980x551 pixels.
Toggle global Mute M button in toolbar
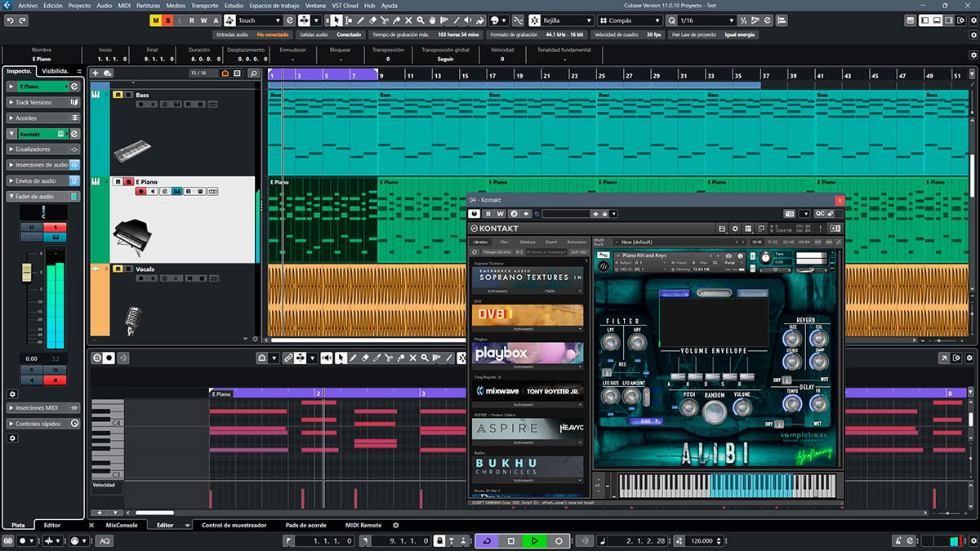point(157,20)
